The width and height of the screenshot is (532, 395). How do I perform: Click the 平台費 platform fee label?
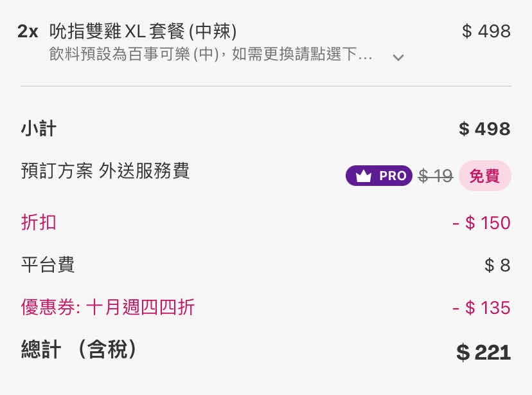48,265
